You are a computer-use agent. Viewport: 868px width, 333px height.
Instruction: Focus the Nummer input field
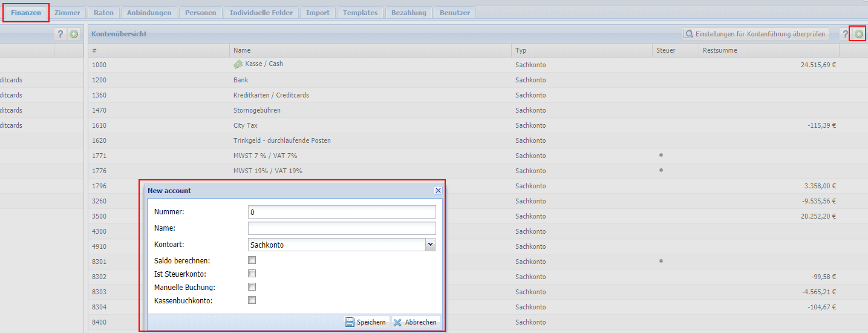point(342,212)
